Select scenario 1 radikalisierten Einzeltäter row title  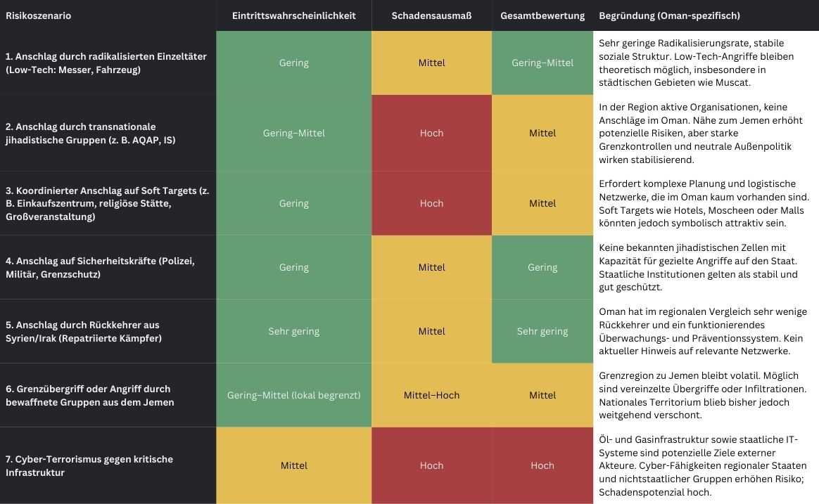tap(106, 63)
